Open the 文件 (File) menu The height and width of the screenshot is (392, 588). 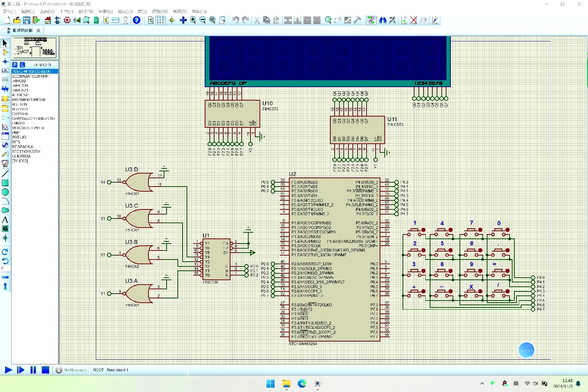coord(9,12)
